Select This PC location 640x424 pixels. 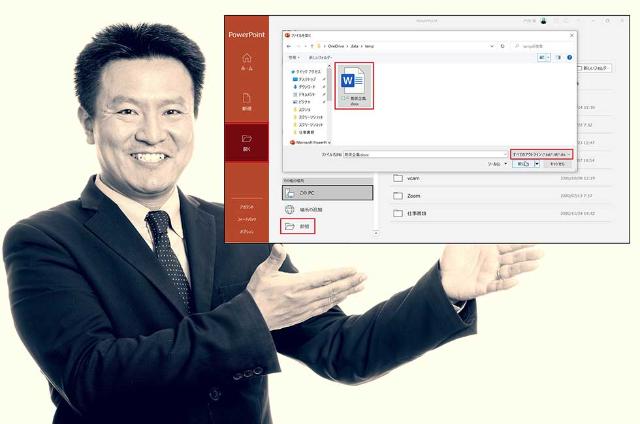tap(328, 191)
